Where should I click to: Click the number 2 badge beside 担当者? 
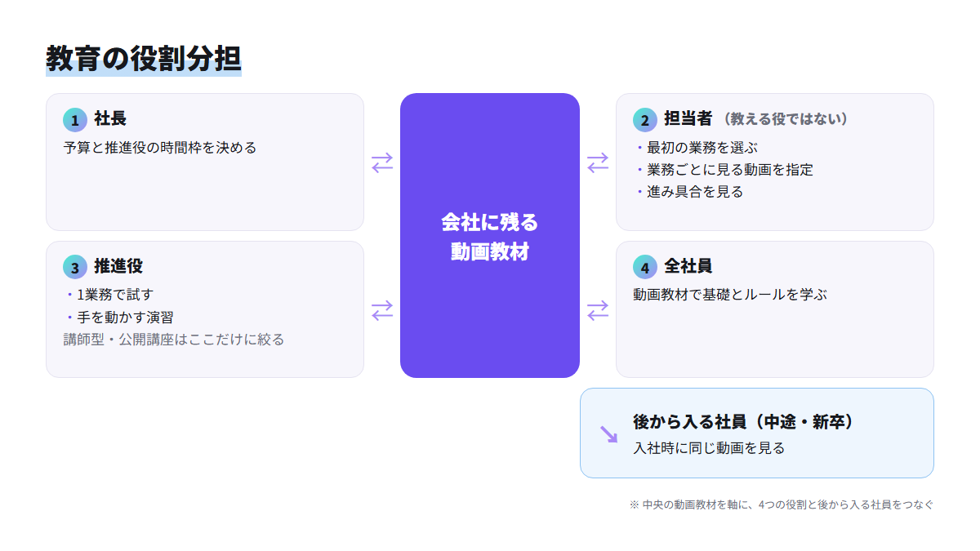pos(645,120)
